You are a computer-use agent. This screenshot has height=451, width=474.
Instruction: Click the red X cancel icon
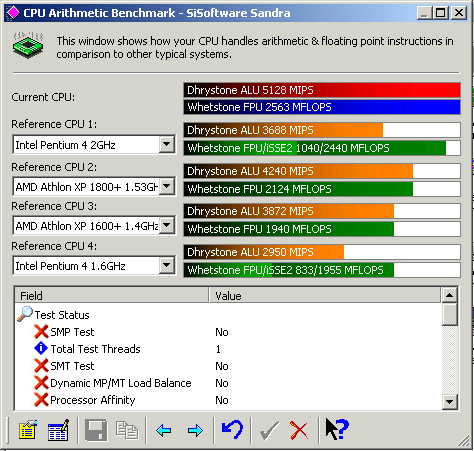coord(299,430)
